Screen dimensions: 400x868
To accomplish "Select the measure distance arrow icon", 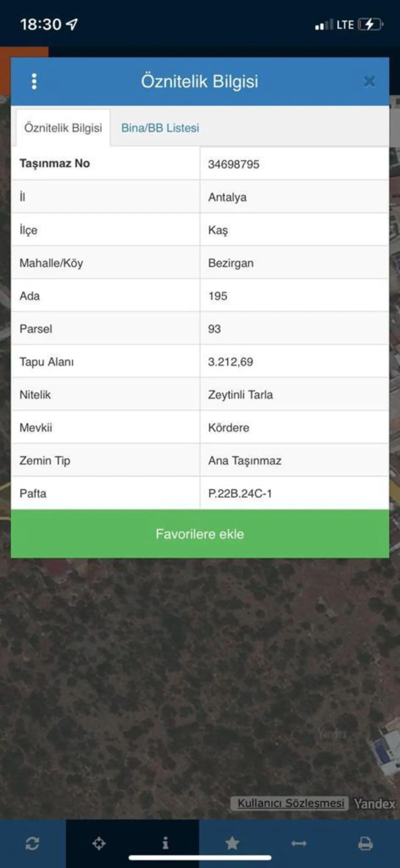I will [299, 843].
